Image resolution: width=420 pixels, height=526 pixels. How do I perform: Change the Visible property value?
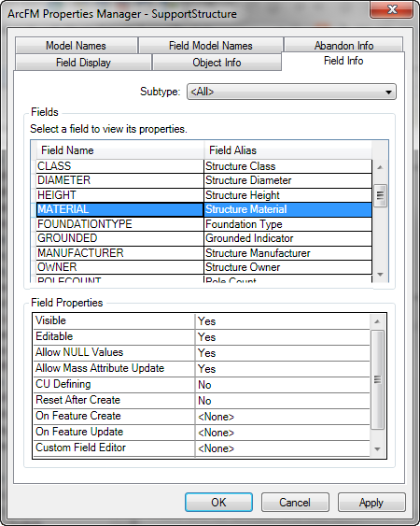(x=282, y=321)
